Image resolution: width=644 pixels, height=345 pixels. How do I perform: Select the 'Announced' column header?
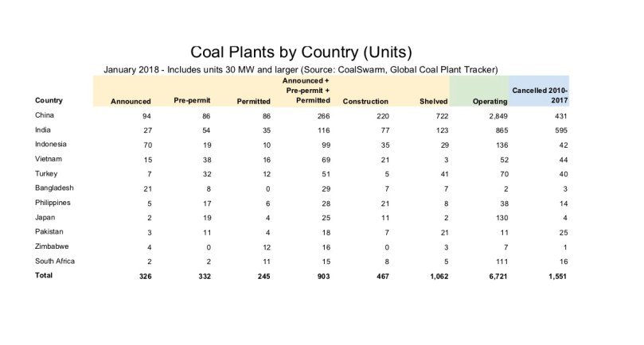click(131, 102)
